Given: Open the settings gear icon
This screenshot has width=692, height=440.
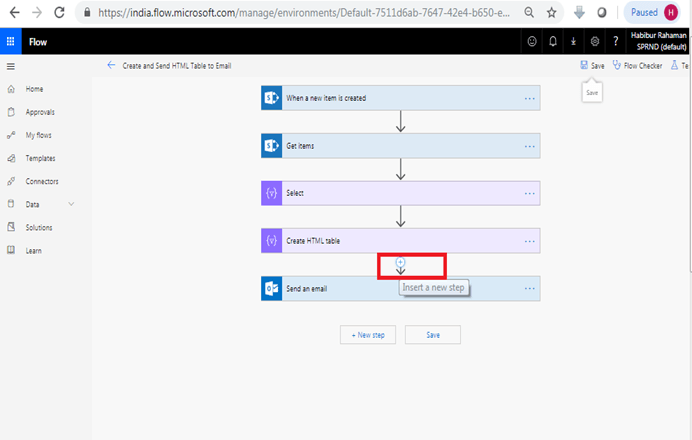Looking at the screenshot, I should 594,41.
